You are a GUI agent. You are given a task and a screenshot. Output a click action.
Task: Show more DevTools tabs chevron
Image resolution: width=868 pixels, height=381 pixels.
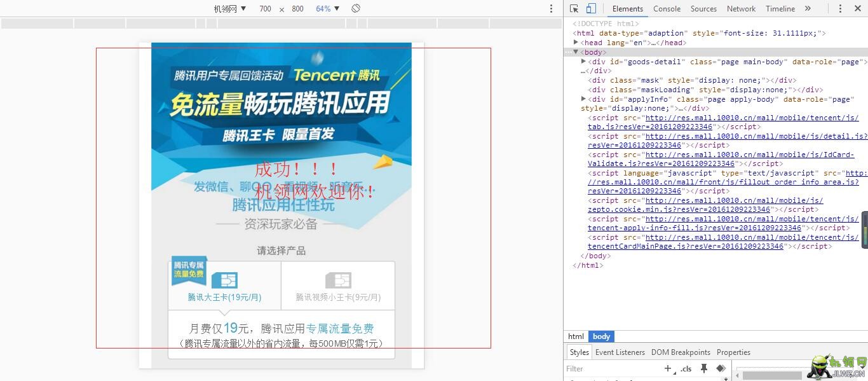point(808,9)
